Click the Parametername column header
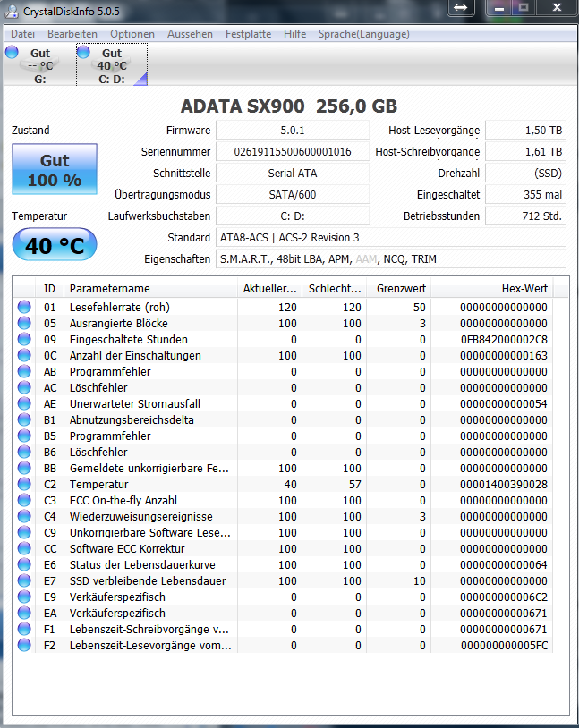The height and width of the screenshot is (728, 579). coord(150,288)
